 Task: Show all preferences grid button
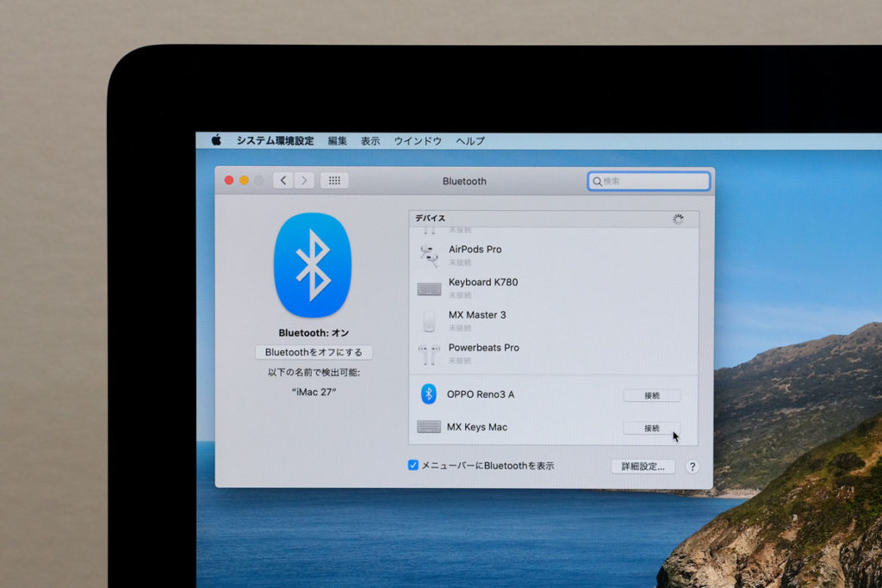point(335,181)
